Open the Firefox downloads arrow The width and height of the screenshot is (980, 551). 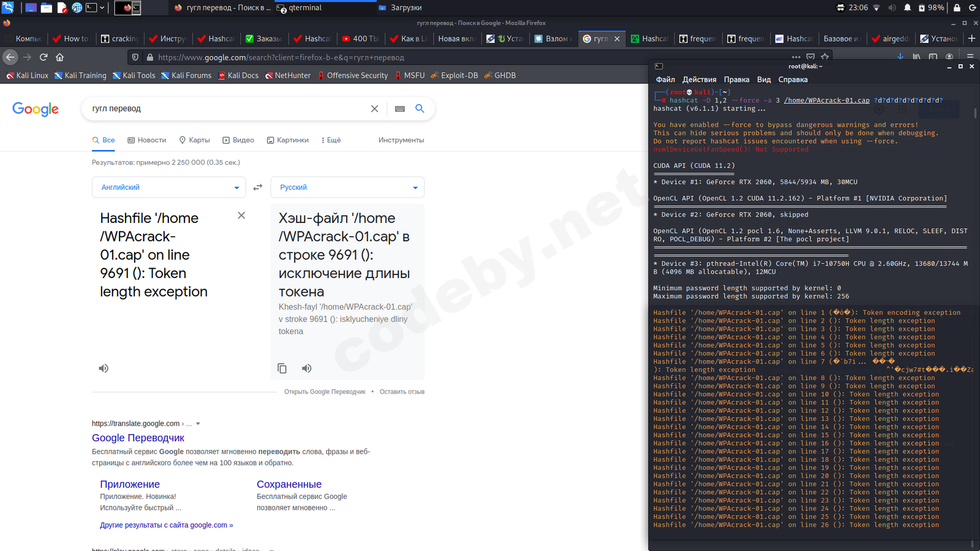point(900,57)
